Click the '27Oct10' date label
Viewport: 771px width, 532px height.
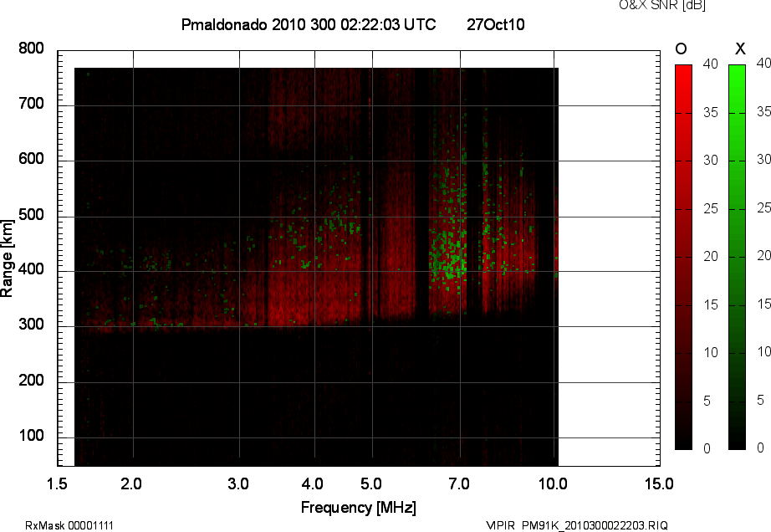(495, 25)
